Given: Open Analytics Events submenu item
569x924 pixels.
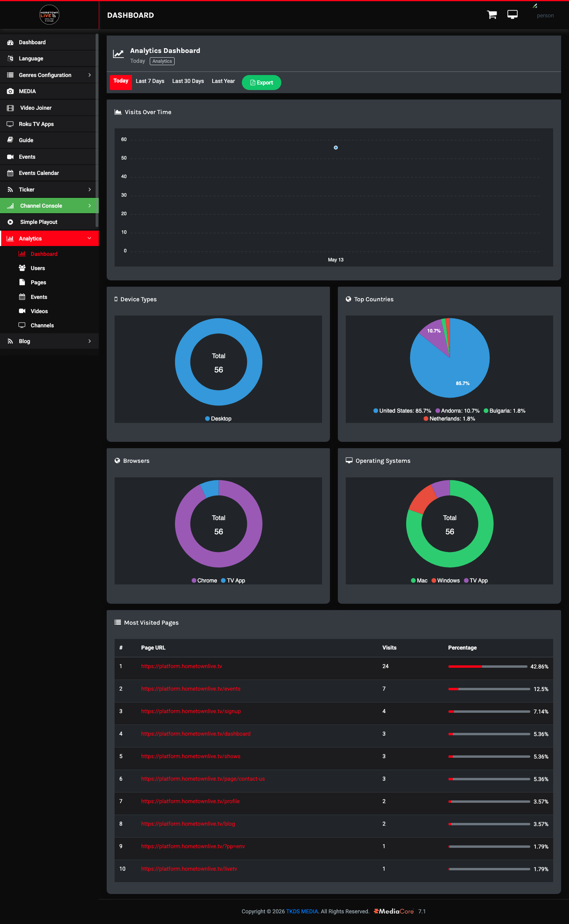Looking at the screenshot, I should point(39,297).
